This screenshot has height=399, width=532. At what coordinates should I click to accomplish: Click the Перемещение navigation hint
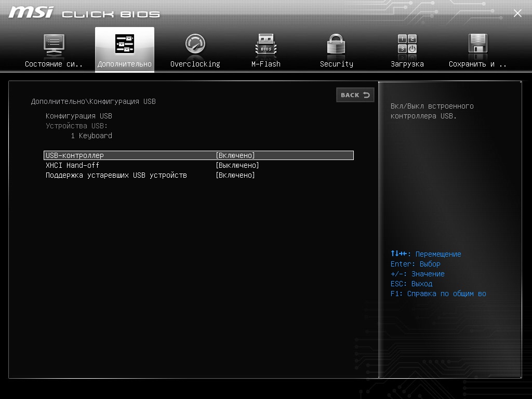pyautogui.click(x=426, y=254)
